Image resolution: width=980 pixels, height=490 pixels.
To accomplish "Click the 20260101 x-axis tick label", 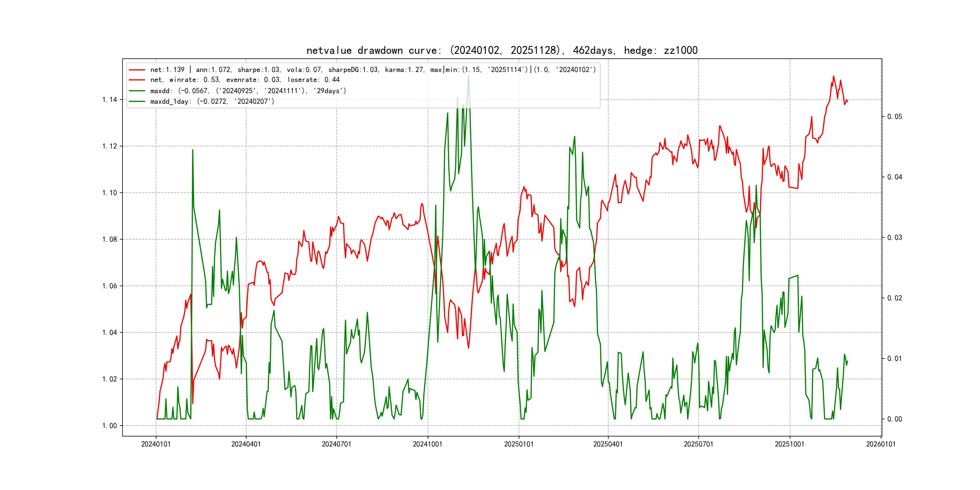I will point(881,444).
